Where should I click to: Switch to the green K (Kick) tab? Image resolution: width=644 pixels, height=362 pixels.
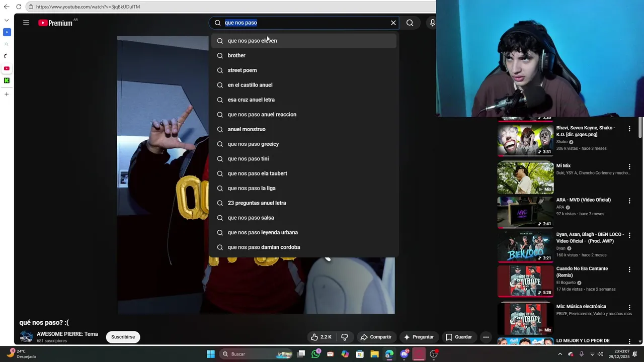tap(7, 80)
